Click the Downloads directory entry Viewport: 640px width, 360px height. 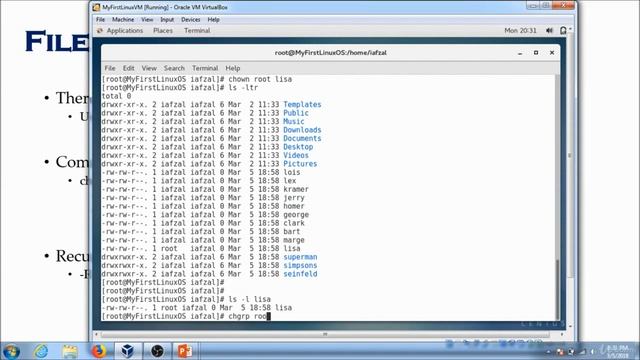302,130
